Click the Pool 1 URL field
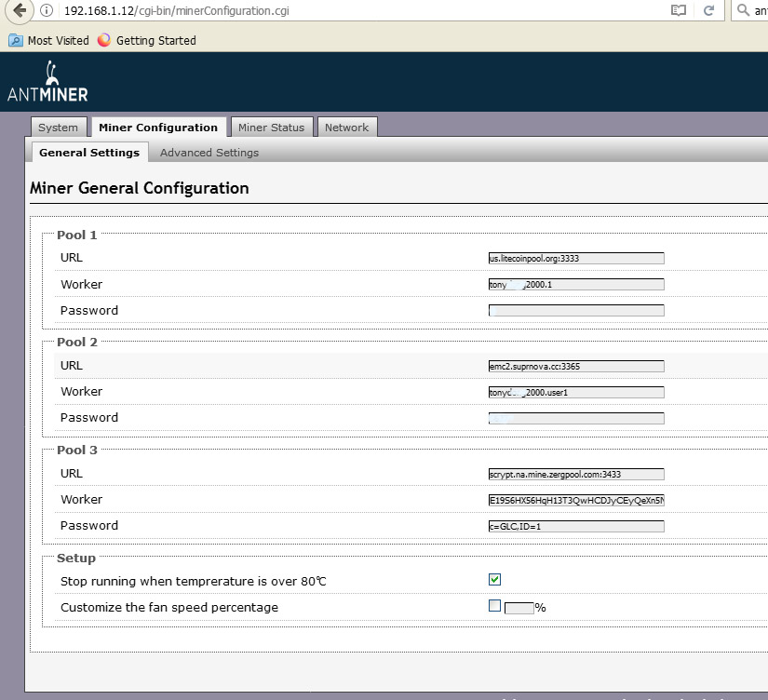Screen dimensions: 768x700 576,259
